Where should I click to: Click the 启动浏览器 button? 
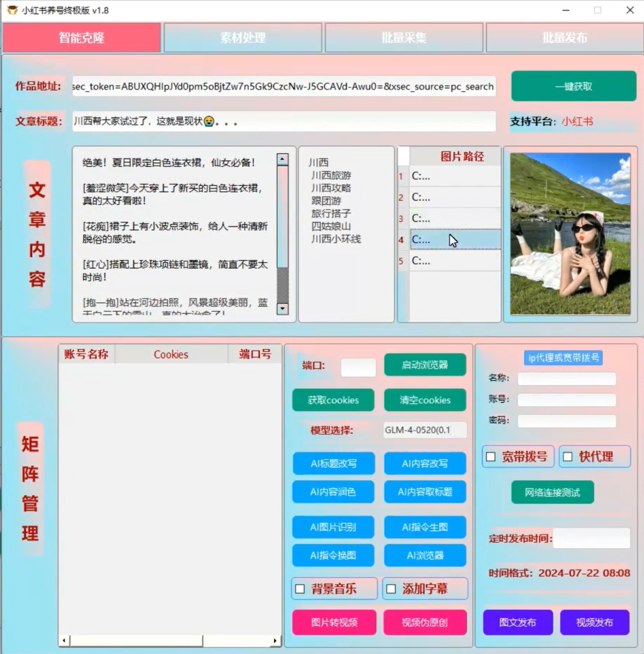tap(425, 365)
